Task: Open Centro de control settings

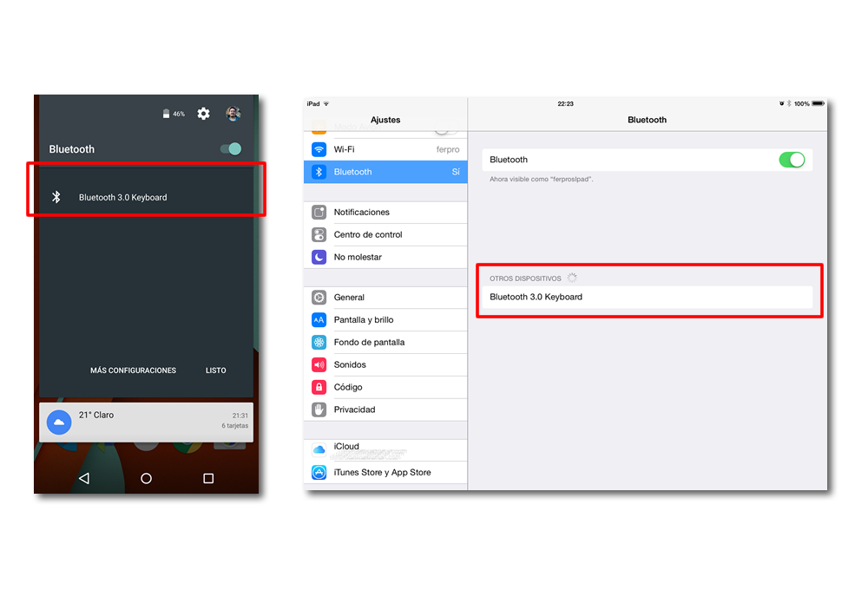Action: point(385,234)
